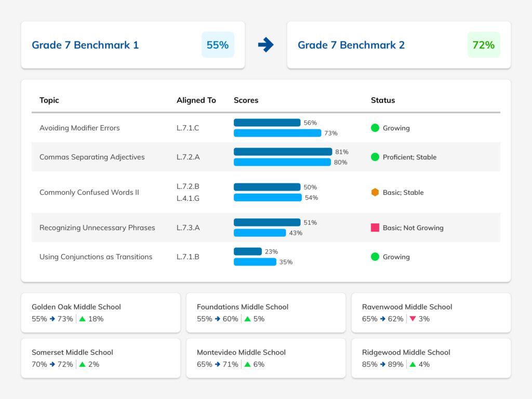The width and height of the screenshot is (532, 399).
Task: Open the Grade 7 Benchmark 1 title
Action: pos(85,45)
